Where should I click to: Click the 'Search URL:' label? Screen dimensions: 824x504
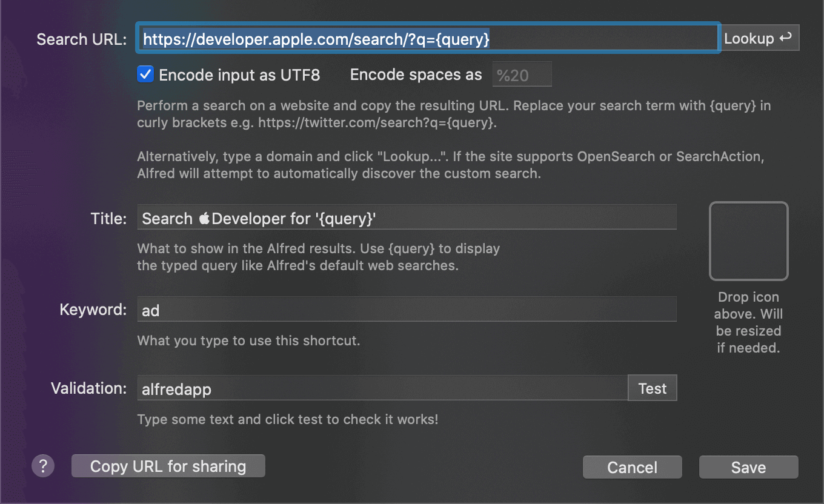point(82,39)
